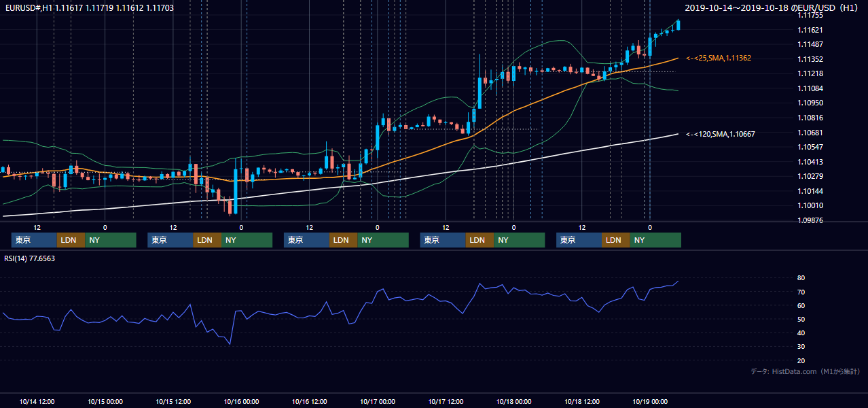Viewport: 868px width, 408px height.
Task: Click the RSI scale value 40
Action: click(801, 333)
